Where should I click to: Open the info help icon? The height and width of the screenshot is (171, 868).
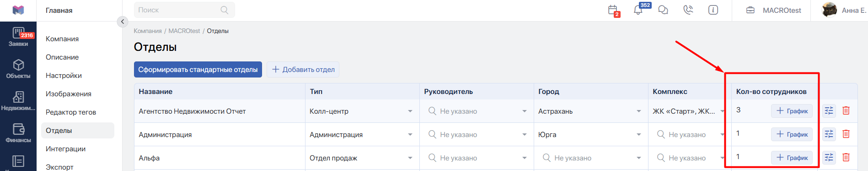(x=713, y=10)
